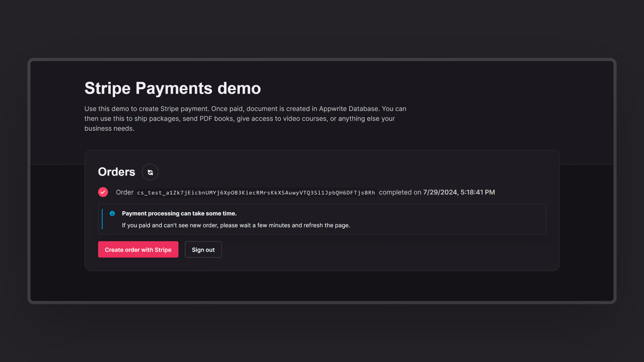Select the order ID cs_test code
Screen dimensions: 644x362
(256, 193)
